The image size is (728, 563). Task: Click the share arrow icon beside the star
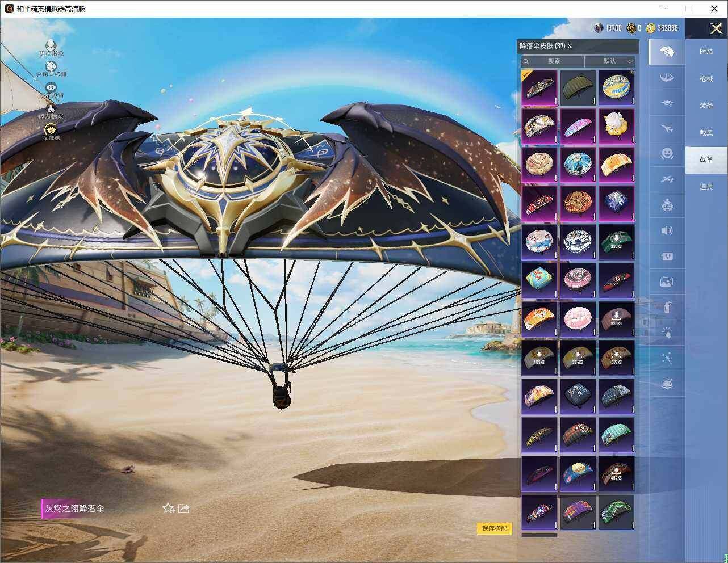(x=183, y=509)
